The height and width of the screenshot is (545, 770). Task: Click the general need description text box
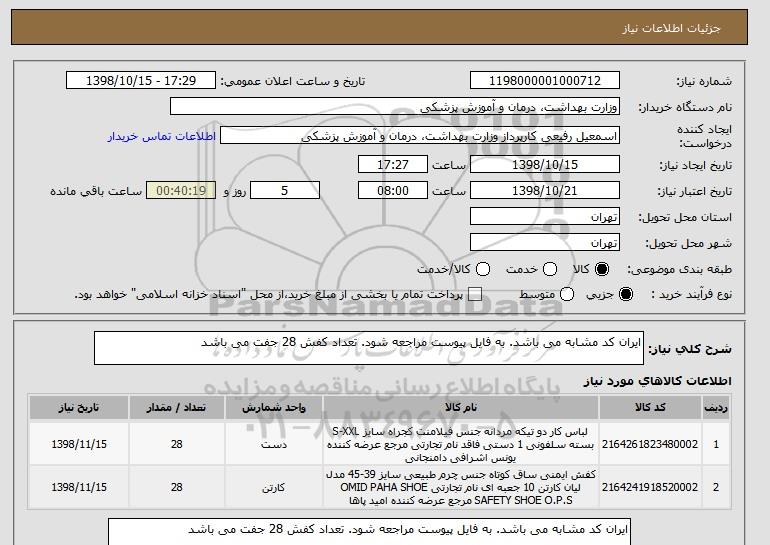click(369, 348)
